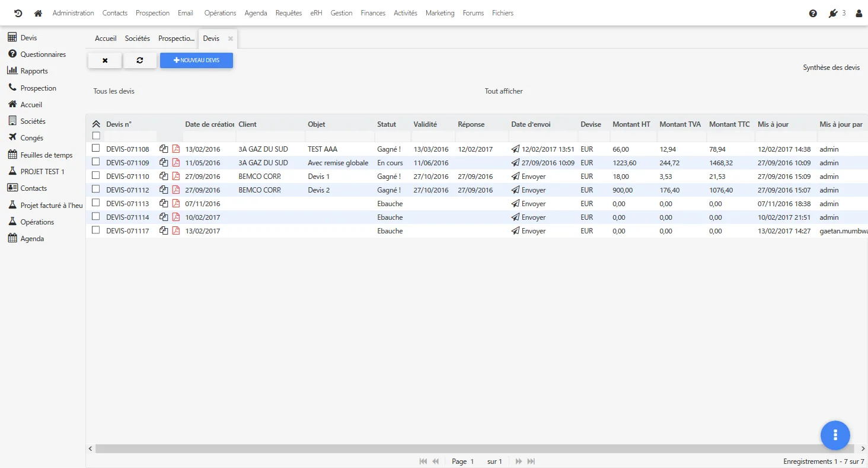
Task: Open Prospection top menu
Action: (x=152, y=13)
